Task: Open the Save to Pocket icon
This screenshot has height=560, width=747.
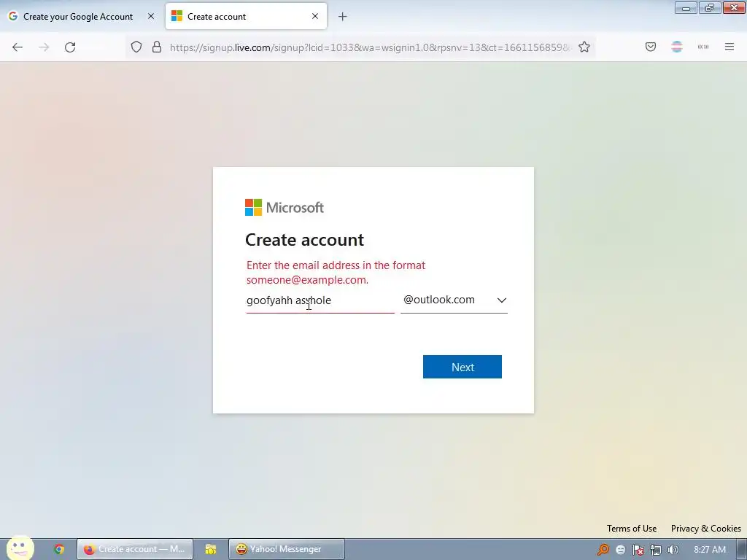Action: pyautogui.click(x=651, y=47)
